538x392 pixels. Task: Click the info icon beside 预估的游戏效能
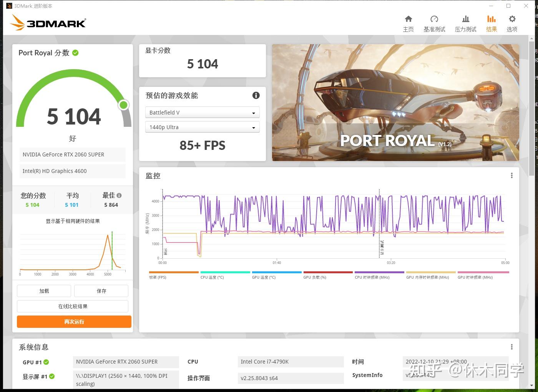(x=256, y=95)
